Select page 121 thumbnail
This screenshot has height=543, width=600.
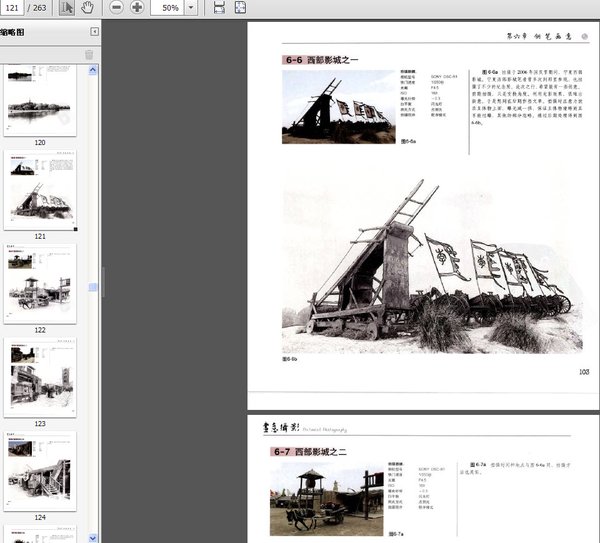tap(40, 192)
